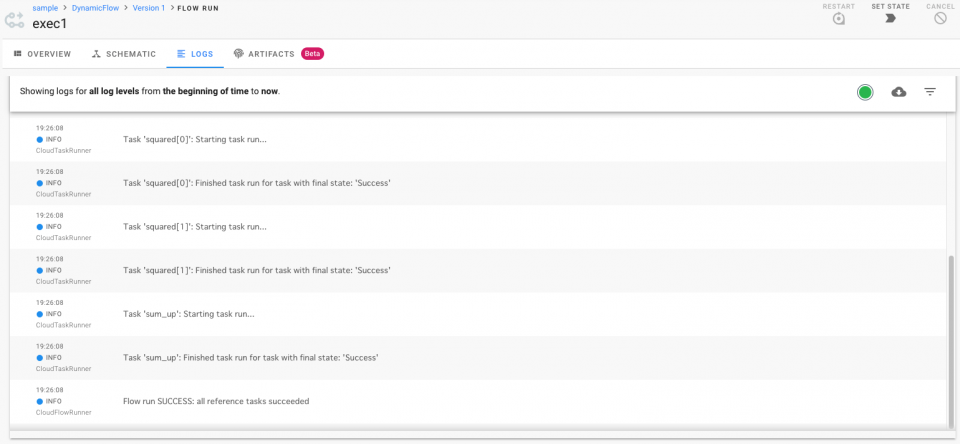Screen dimensions: 960x444
Task: Open the log filter options icon
Action: click(x=930, y=92)
